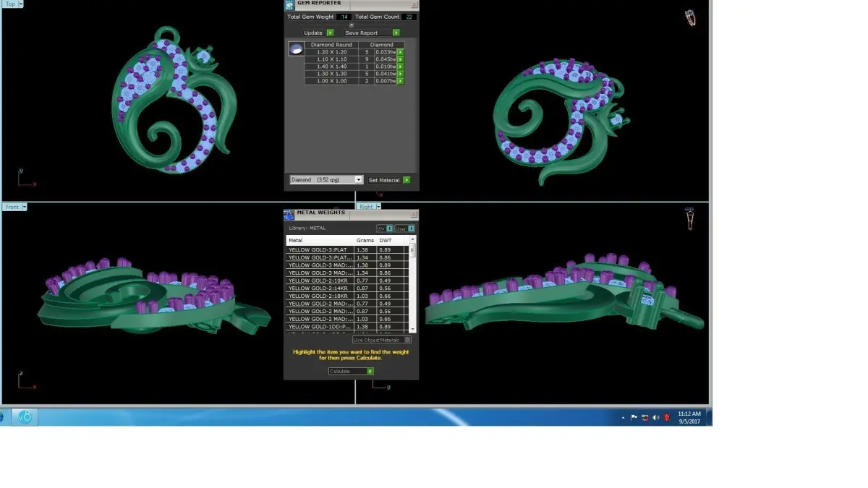Image resolution: width=868 pixels, height=488 pixels.
Task: Enable the Use Object Materials checkbox
Action: tap(407, 340)
